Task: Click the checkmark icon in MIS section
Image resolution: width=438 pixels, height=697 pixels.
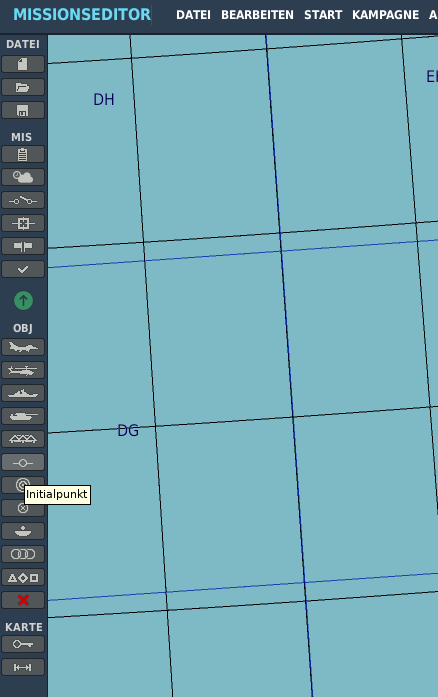Action: [x=23, y=269]
